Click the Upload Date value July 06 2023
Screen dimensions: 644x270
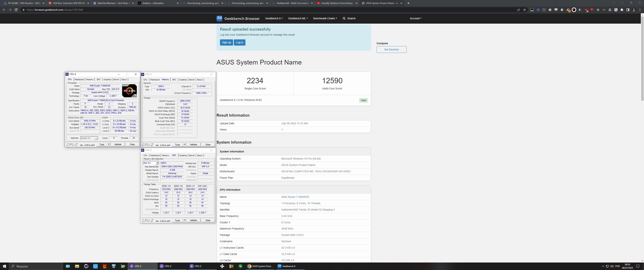(x=294, y=124)
